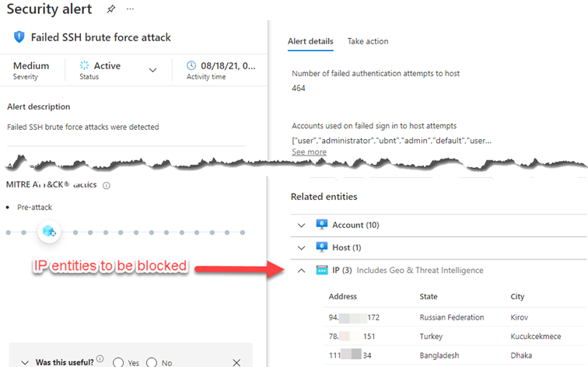Screen dimensions: 588x367
Task: Select No for Was this useful
Action: pos(152,362)
